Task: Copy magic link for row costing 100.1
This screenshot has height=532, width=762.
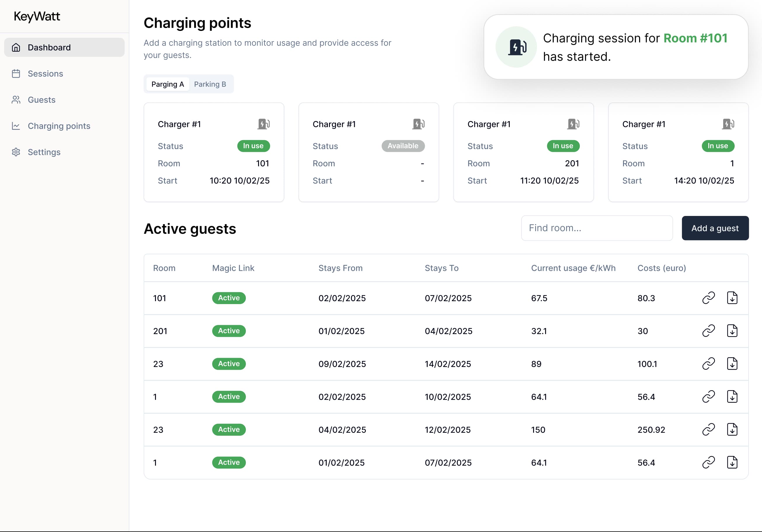Action: point(709,364)
